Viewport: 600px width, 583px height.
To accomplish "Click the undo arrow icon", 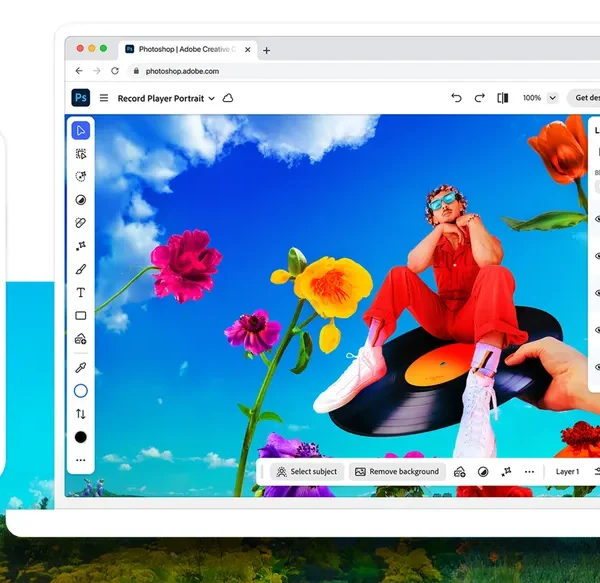I will [457, 98].
